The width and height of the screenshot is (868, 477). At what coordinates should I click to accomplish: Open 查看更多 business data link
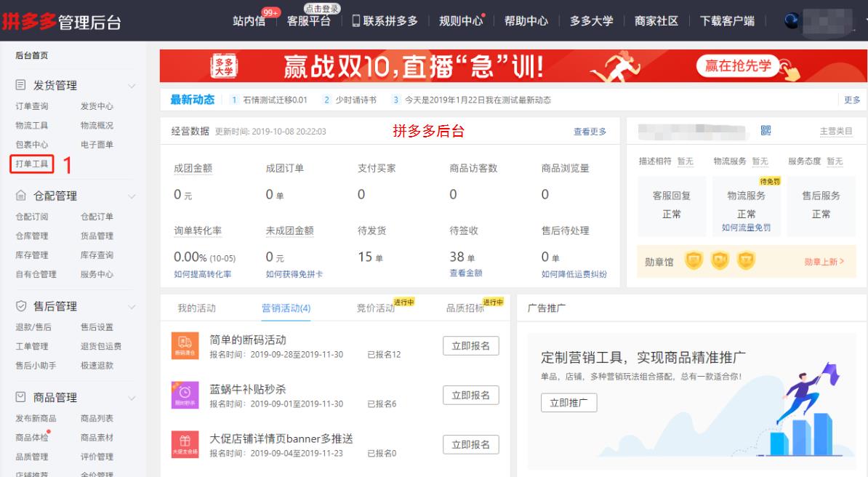590,132
